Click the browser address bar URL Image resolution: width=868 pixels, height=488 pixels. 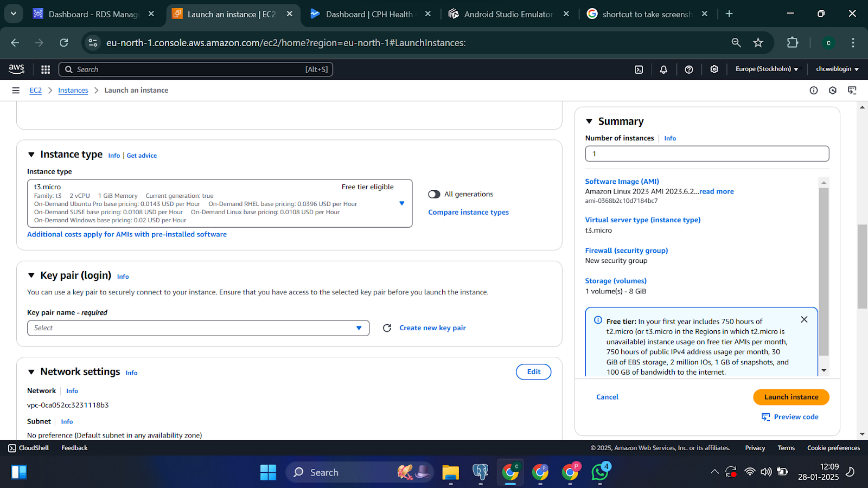[x=286, y=43]
